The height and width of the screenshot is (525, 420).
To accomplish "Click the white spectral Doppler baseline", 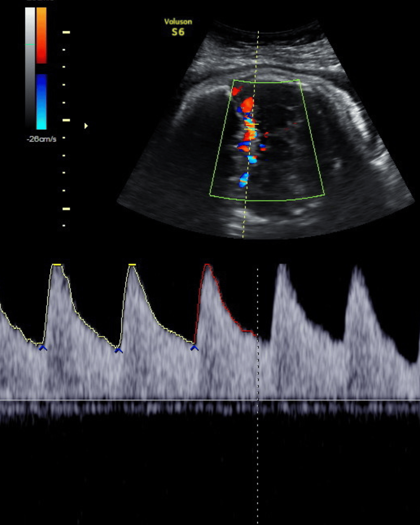I will (210, 400).
